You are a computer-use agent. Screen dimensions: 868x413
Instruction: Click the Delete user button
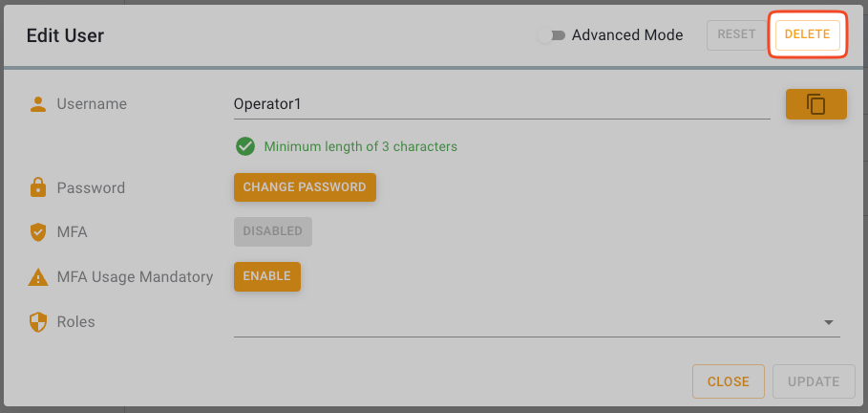tap(807, 35)
